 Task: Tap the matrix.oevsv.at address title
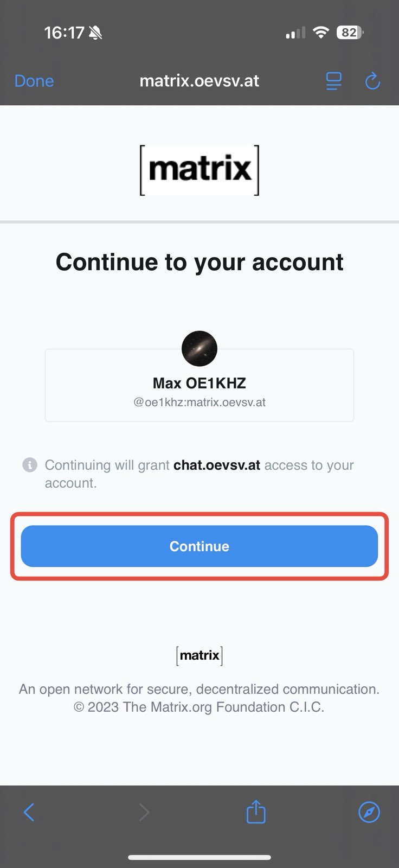click(200, 81)
